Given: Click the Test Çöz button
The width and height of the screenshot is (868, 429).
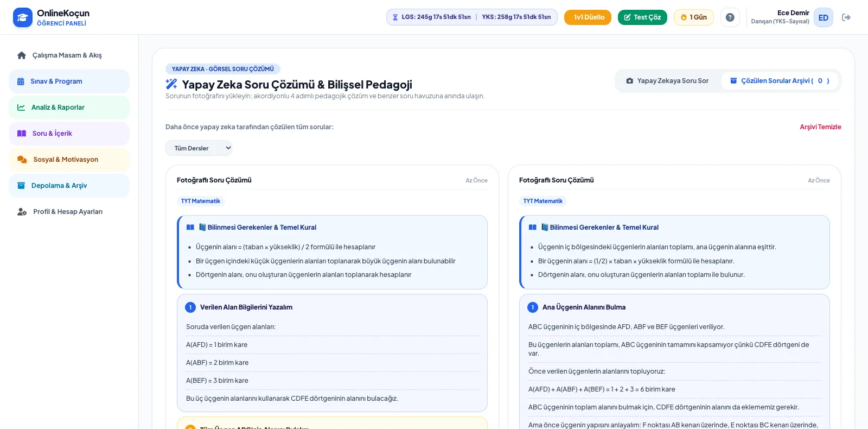Looking at the screenshot, I should 642,17.
